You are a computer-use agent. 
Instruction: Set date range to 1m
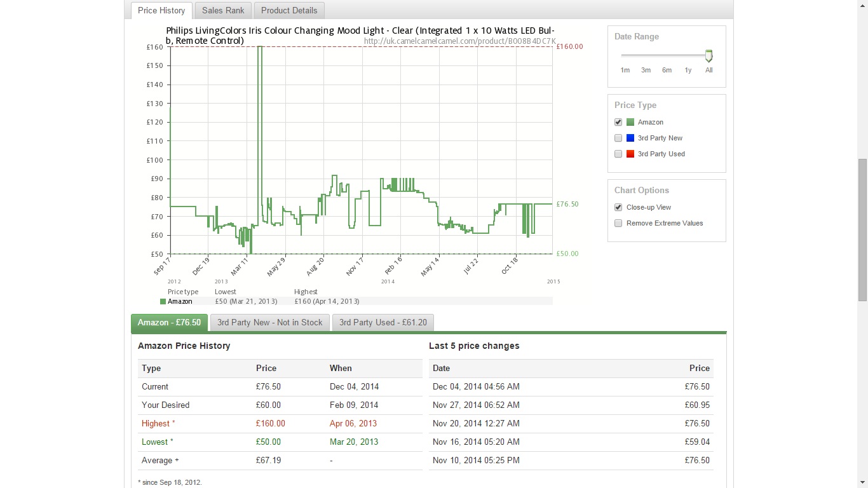coord(625,70)
